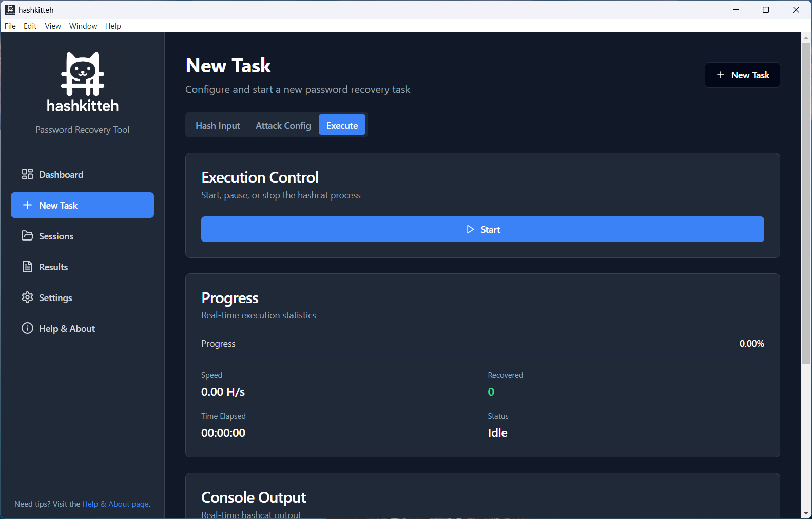The image size is (812, 519).
Task: Click the 0.00 H/s speed value
Action: click(x=223, y=392)
